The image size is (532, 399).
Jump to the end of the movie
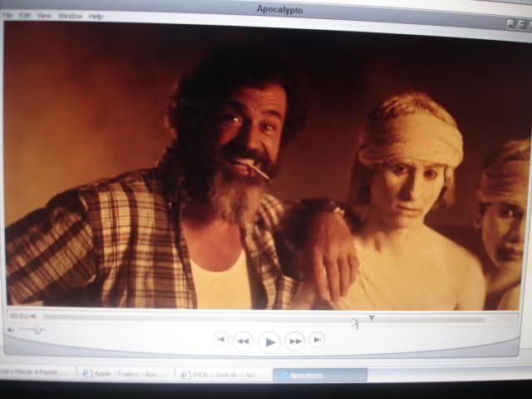(x=317, y=339)
